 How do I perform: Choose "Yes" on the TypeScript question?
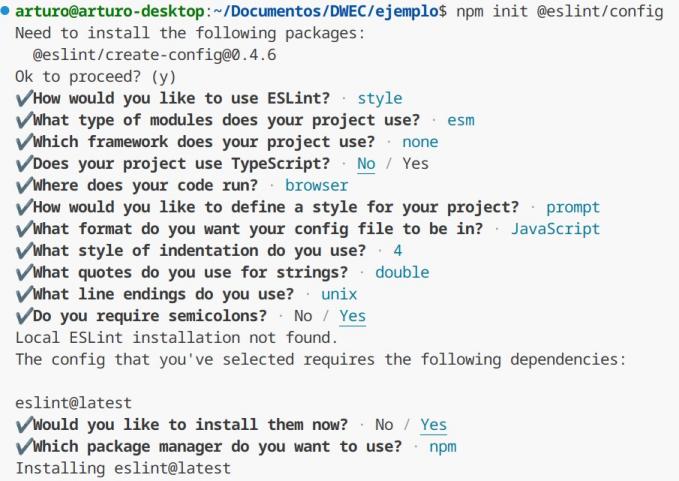(415, 163)
